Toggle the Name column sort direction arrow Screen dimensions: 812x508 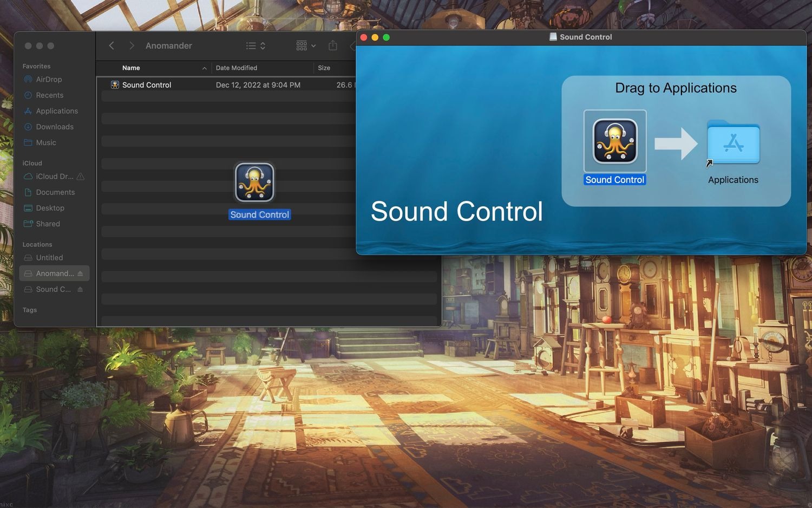pos(204,68)
